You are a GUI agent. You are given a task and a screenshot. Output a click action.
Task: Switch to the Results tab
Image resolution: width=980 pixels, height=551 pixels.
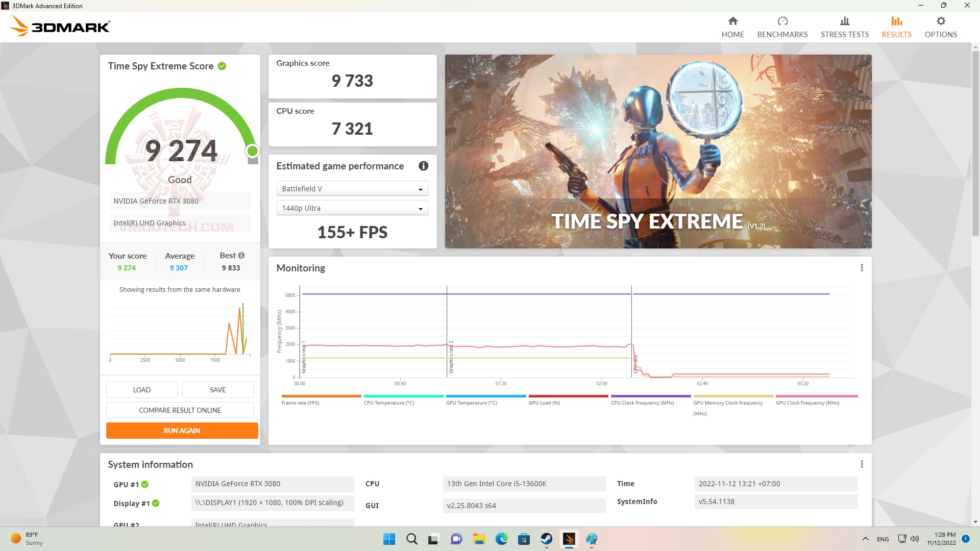896,27
